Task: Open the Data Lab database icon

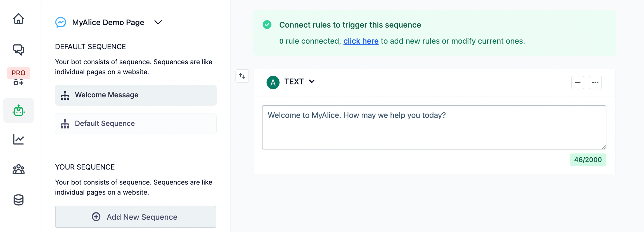Action: coord(18,200)
